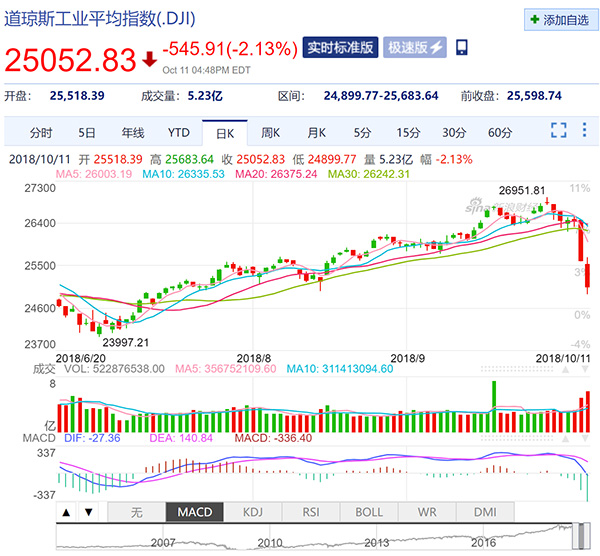Click the solid up arrow before indicator tabs
Viewport: 600px width, 556px height.
pyautogui.click(x=66, y=512)
